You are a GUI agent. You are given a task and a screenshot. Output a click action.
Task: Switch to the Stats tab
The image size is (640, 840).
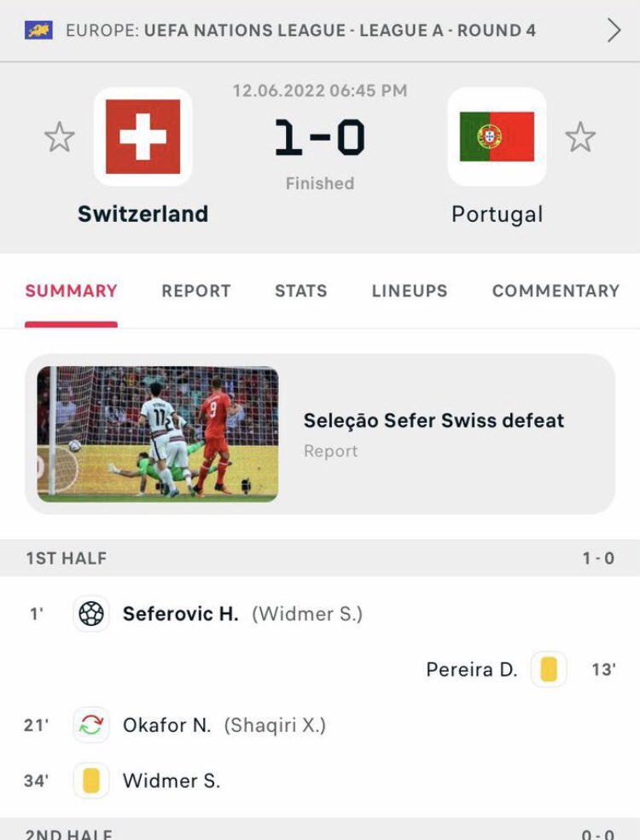pyautogui.click(x=300, y=290)
